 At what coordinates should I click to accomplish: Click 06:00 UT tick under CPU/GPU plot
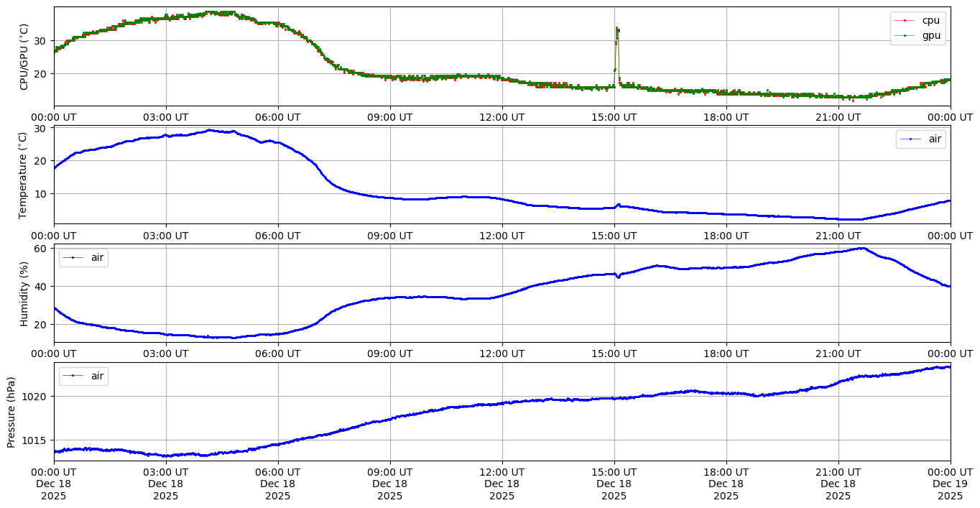pos(278,117)
